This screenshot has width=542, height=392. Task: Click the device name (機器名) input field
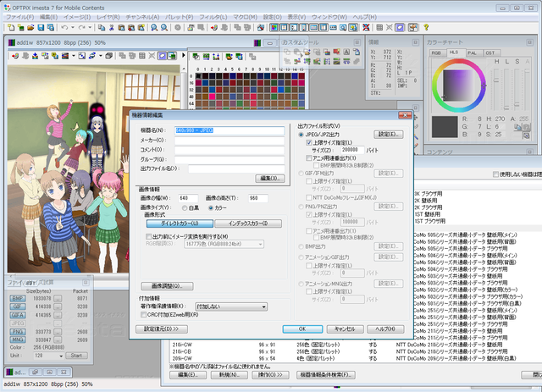(x=230, y=130)
